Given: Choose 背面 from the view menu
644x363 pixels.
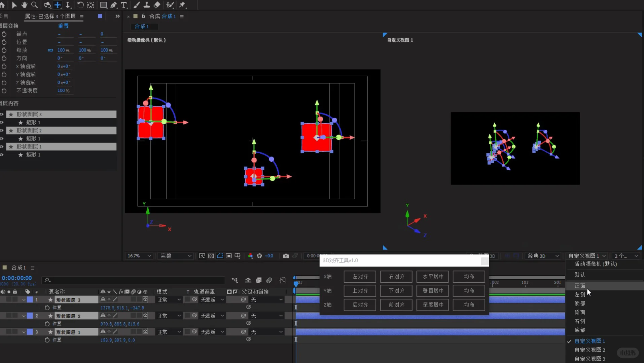Looking at the screenshot, I should tap(580, 312).
